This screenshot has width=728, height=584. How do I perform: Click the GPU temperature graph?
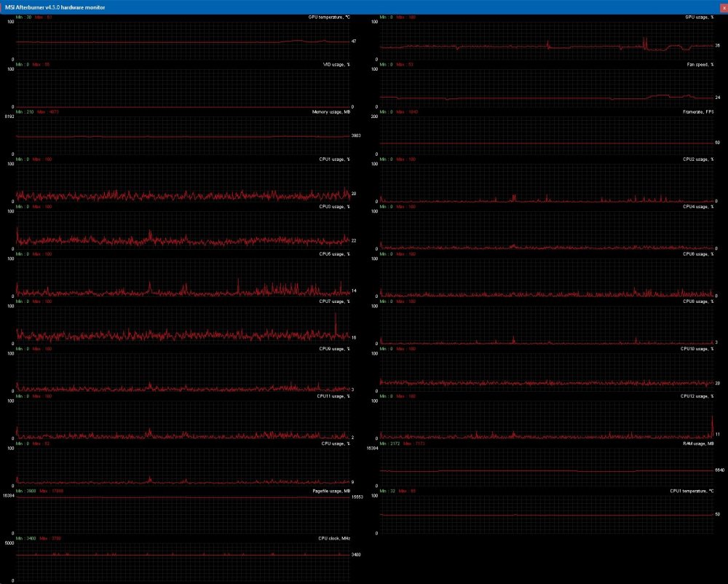pos(182,41)
